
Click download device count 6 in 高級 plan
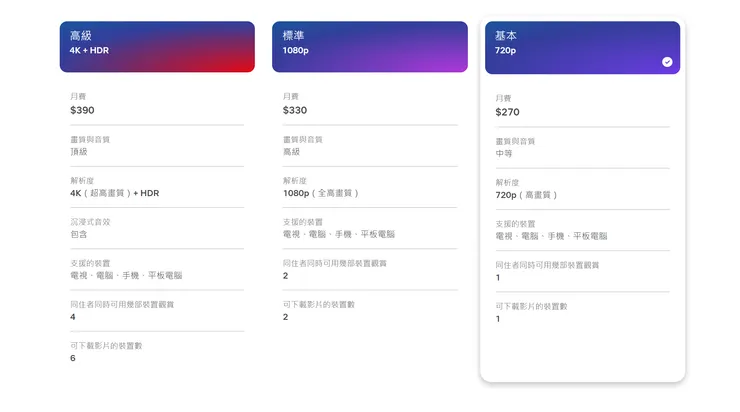point(73,358)
